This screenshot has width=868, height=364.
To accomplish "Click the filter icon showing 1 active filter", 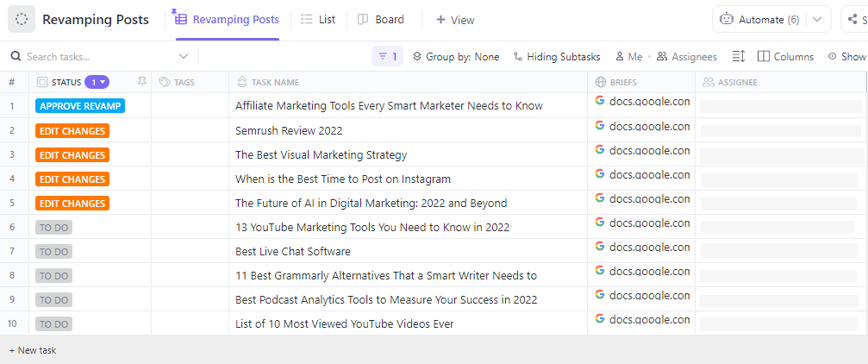I will tap(387, 57).
